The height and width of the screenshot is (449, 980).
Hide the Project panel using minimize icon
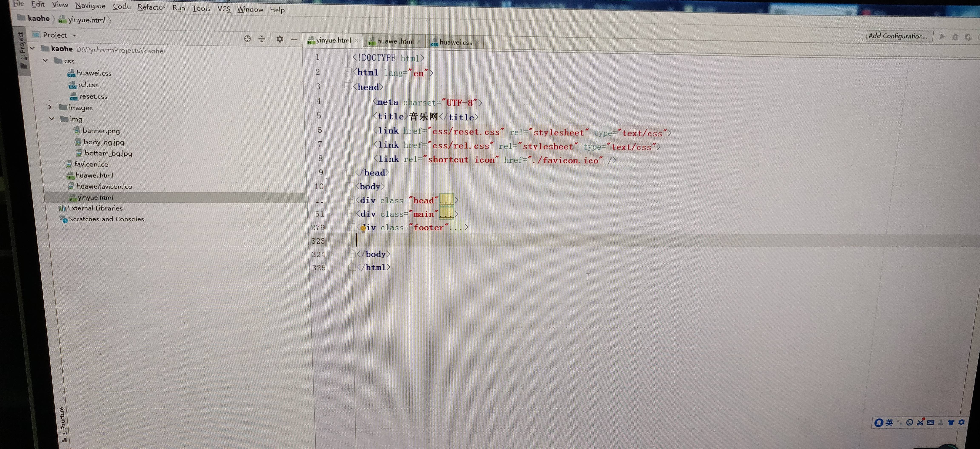pos(294,39)
